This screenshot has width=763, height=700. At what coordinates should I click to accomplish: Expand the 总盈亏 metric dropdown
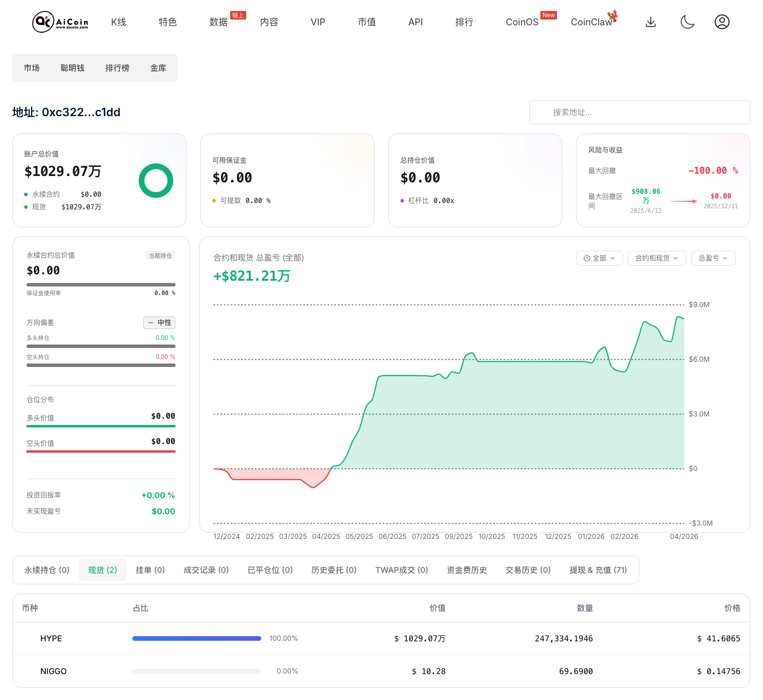pyautogui.click(x=713, y=258)
